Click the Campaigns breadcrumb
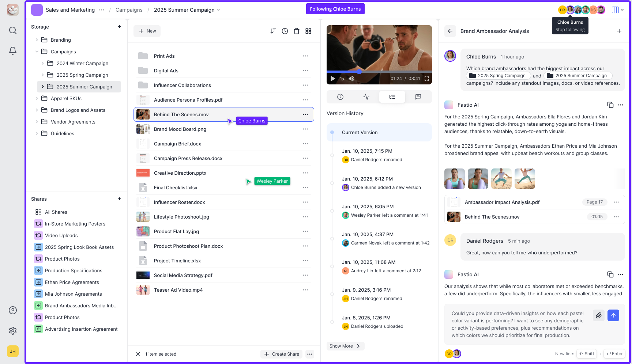632x364 pixels. pyautogui.click(x=129, y=10)
